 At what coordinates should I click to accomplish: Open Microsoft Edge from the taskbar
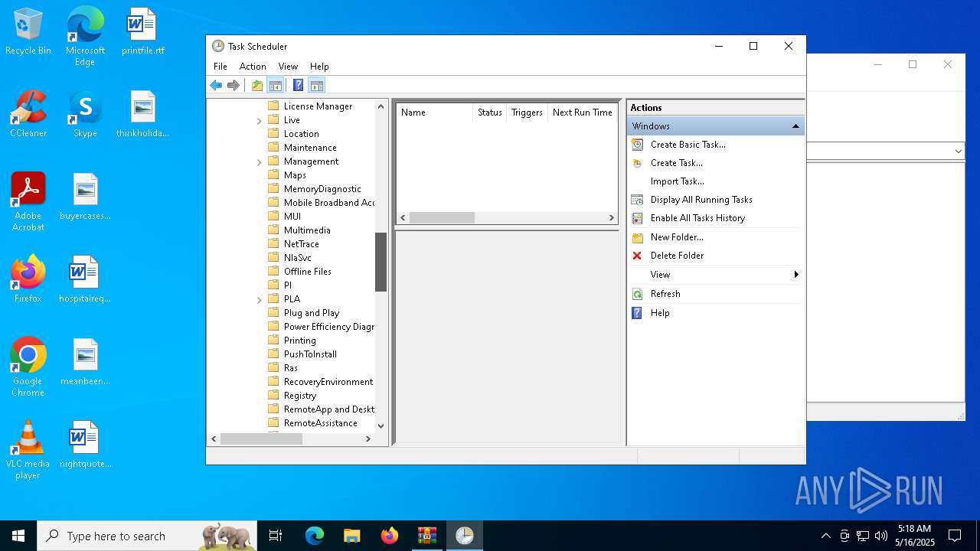click(x=315, y=536)
